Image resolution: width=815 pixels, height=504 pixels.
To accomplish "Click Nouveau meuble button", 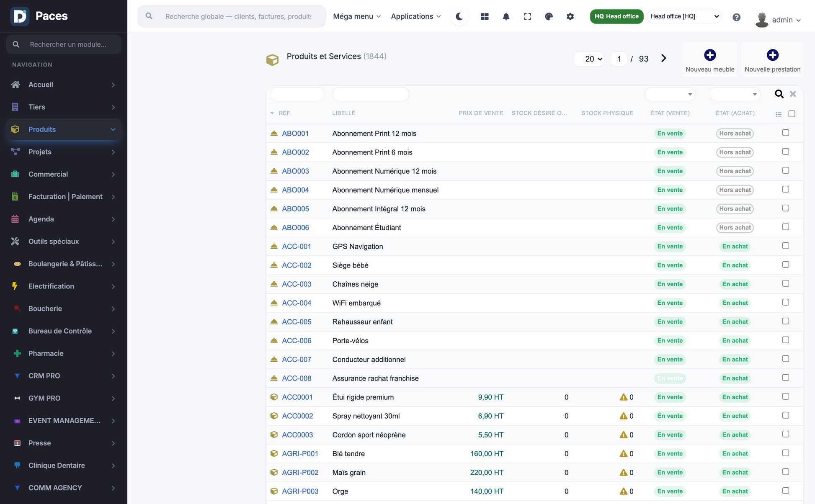I will point(710,59).
